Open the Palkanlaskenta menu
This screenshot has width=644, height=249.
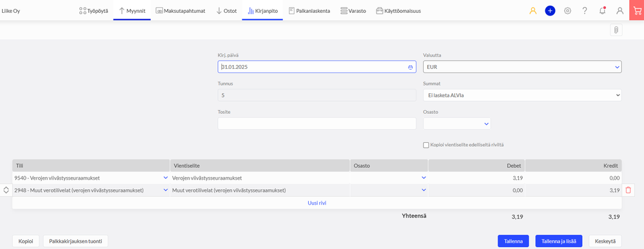coord(309,11)
